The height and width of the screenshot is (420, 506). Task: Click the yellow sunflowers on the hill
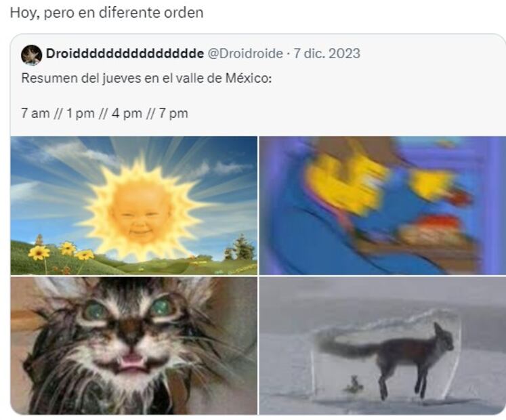[x=61, y=251]
